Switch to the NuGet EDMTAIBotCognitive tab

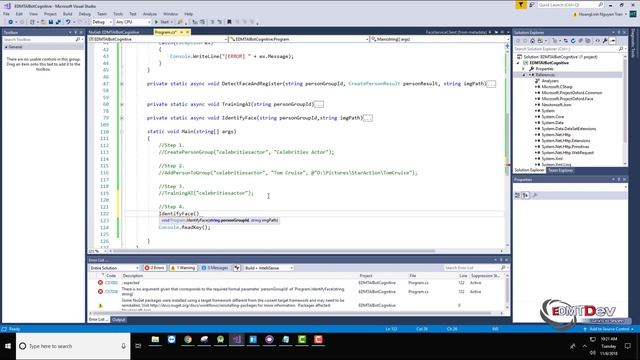[x=114, y=32]
